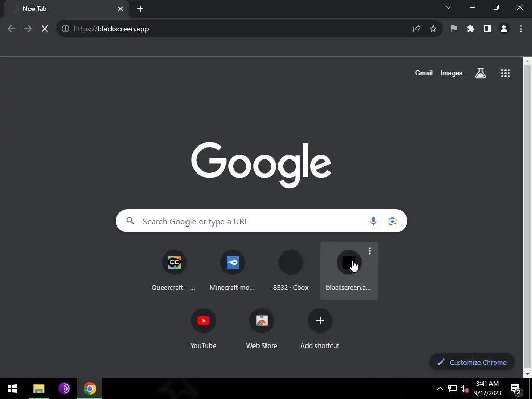Open the Google apps grid

pos(506,73)
